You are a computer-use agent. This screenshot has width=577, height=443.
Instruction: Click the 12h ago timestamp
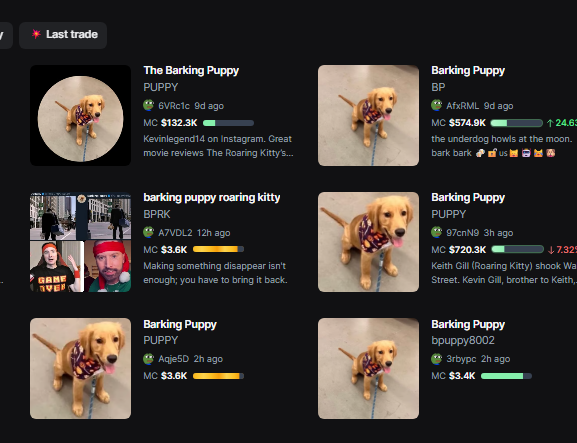point(213,233)
